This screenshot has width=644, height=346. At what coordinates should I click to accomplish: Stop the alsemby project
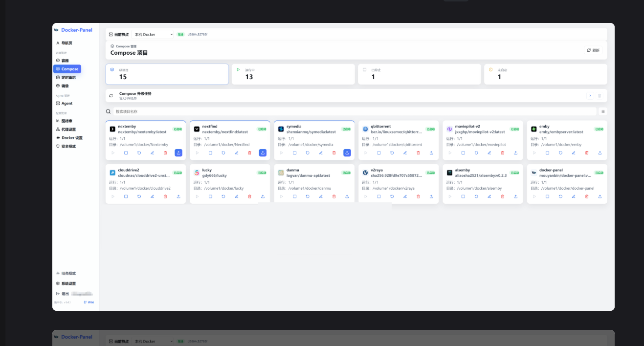tap(463, 196)
